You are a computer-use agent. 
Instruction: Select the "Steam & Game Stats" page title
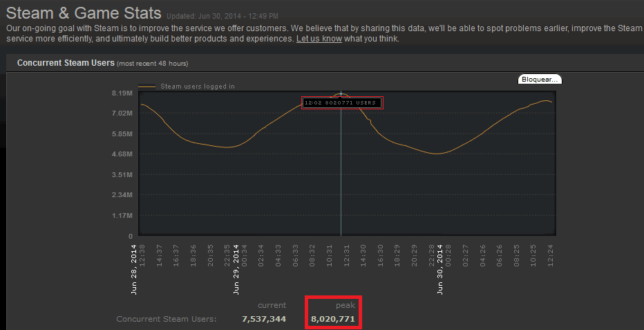click(x=84, y=13)
